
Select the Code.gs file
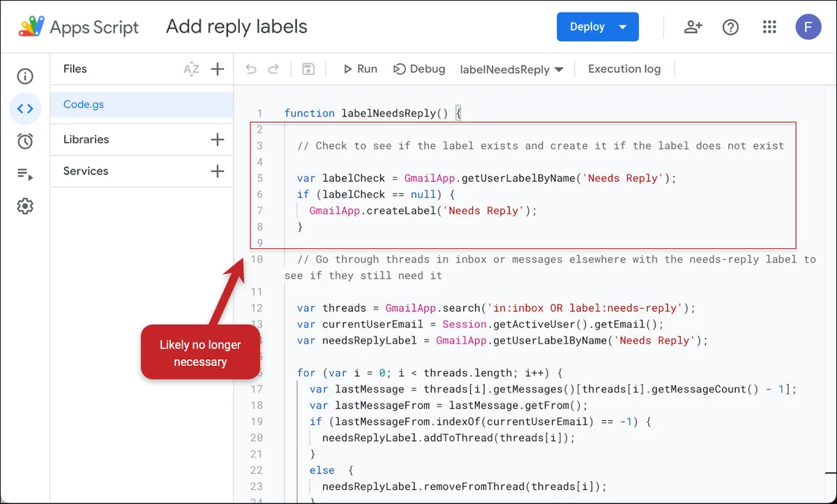[142, 105]
